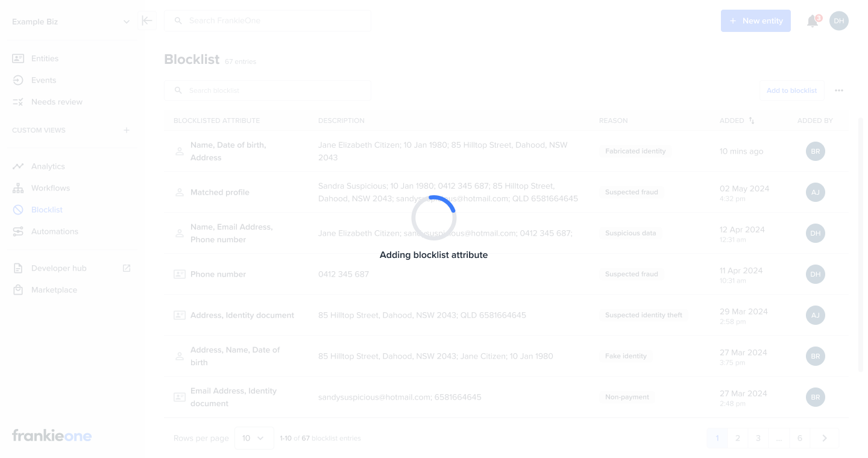Screen dimensions: 868x458
Task: Click the 29 Mar 2024 date
Action: coord(744,312)
